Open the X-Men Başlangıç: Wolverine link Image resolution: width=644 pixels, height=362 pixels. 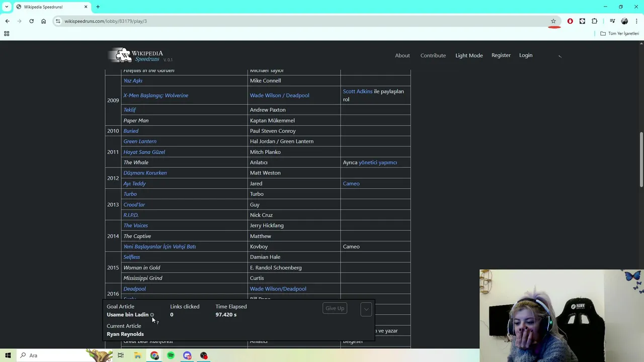156,96
